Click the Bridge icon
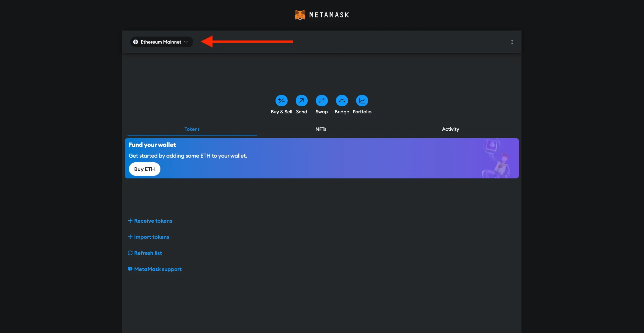The height and width of the screenshot is (333, 644). point(342,101)
